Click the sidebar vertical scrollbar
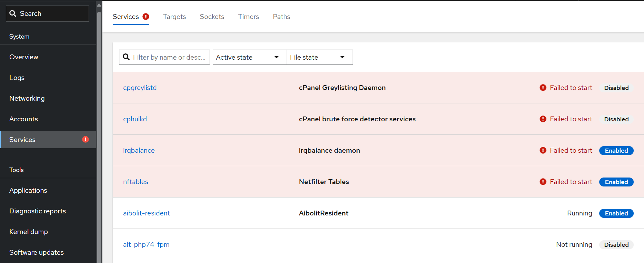 99,138
